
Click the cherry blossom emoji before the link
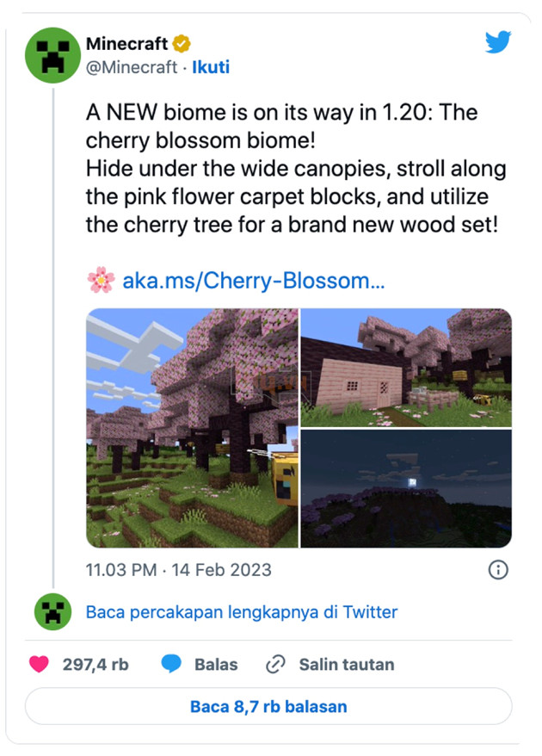98,279
